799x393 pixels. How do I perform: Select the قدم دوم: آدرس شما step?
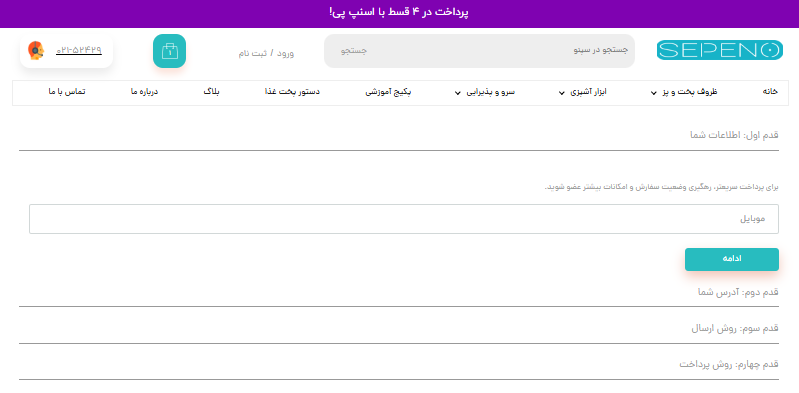point(738,292)
